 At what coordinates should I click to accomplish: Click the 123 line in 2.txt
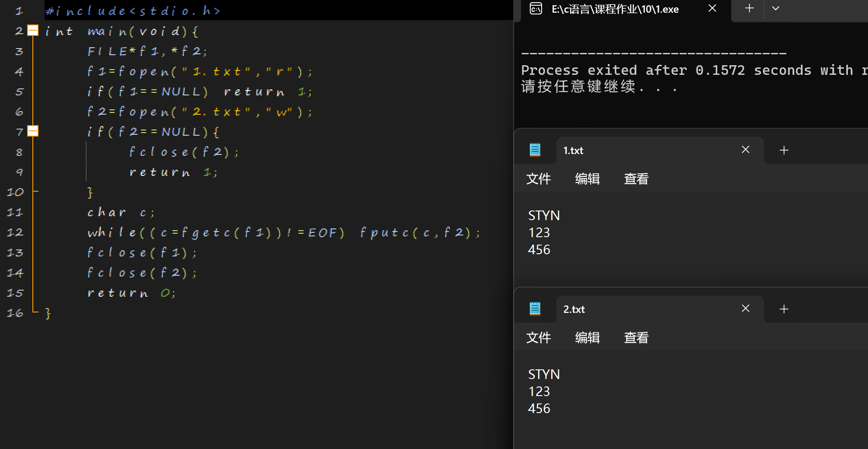click(x=539, y=391)
